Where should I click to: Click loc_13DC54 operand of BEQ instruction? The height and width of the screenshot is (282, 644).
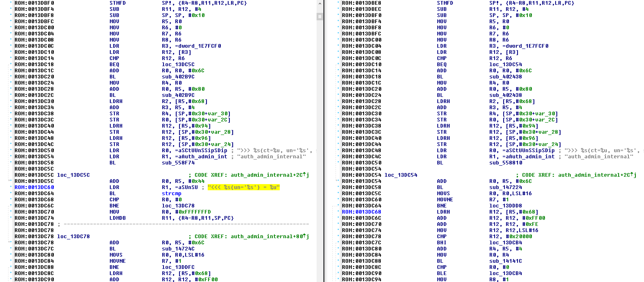click(x=505, y=65)
